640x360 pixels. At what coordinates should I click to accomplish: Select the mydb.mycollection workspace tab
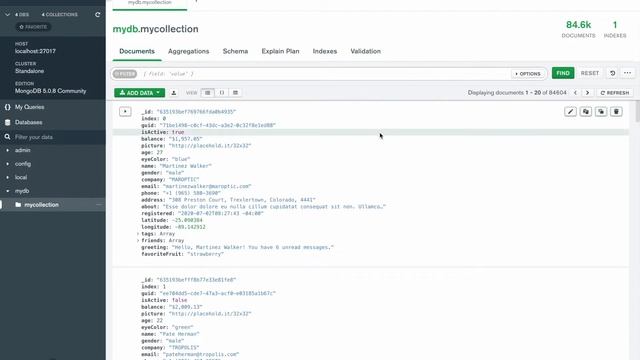150,3
